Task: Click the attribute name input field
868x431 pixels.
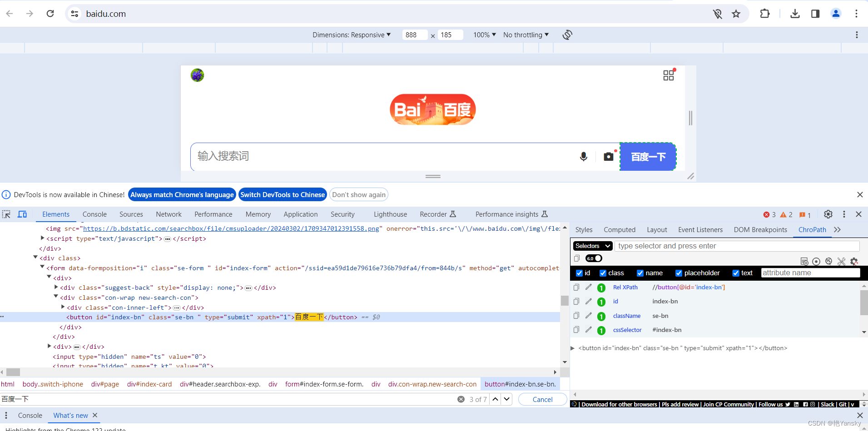Action: pos(810,273)
